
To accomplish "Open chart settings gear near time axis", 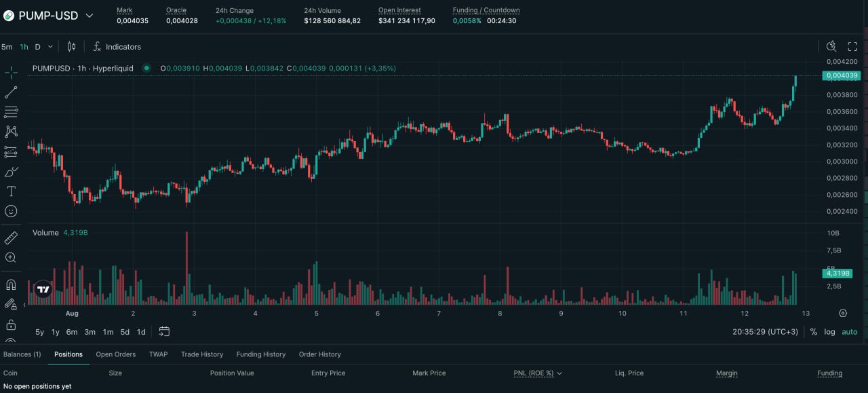I will click(x=843, y=313).
